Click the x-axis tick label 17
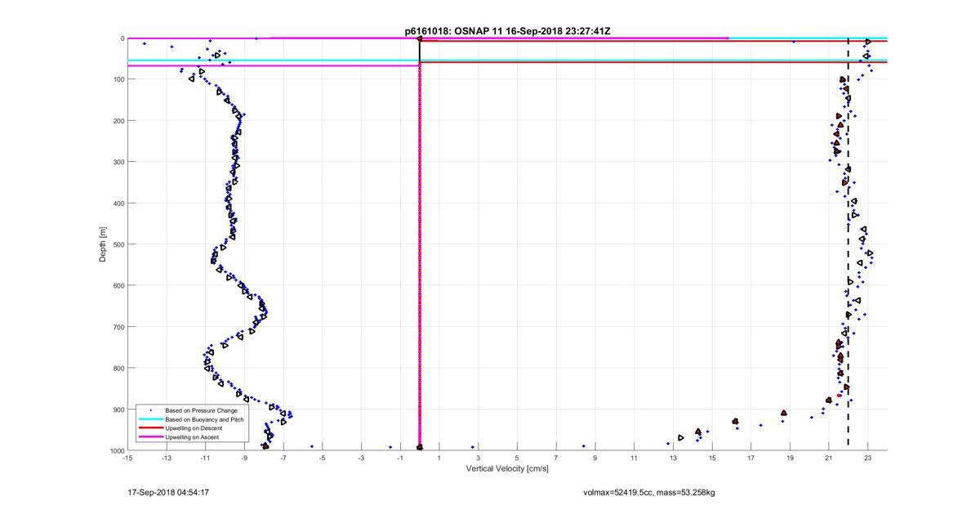The width and height of the screenshot is (980, 506). [x=751, y=459]
